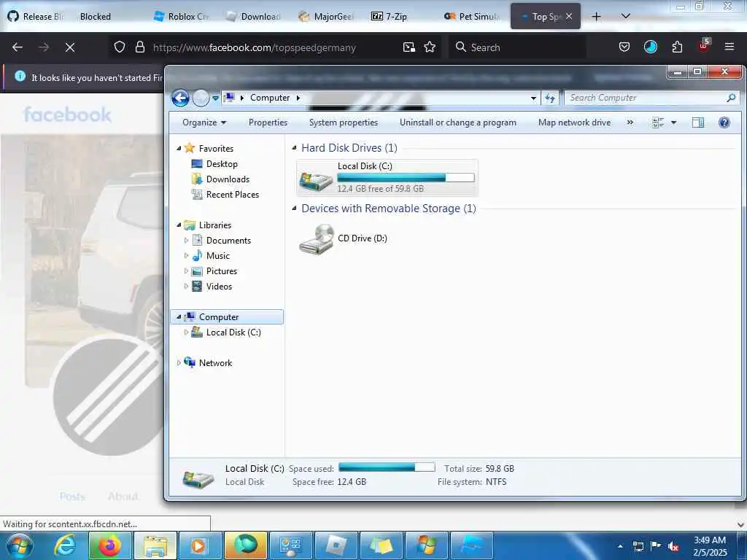Click the Explorer back navigation arrow
The width and height of the screenshot is (747, 560).
[x=180, y=98]
